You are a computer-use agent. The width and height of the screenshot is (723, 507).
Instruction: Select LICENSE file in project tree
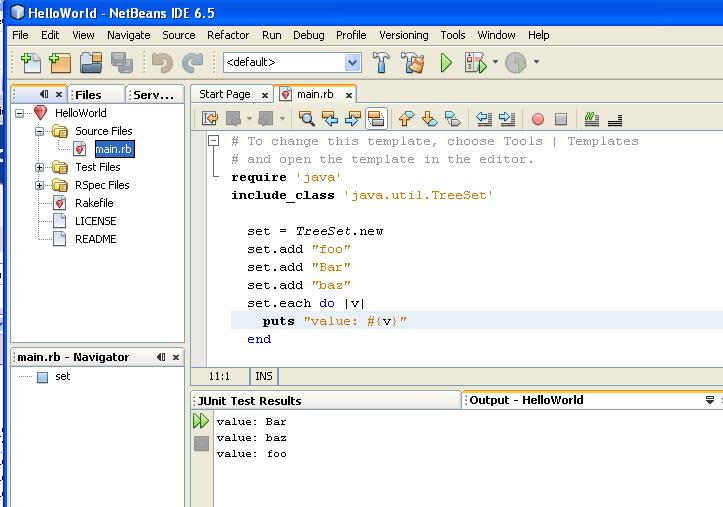click(x=95, y=221)
